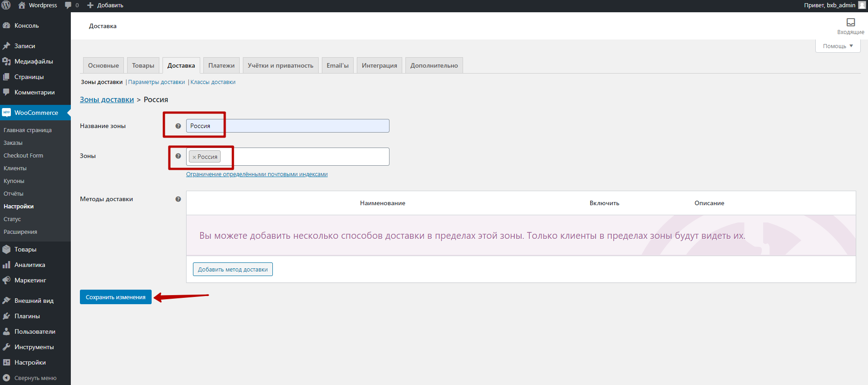Switch to the Дополнительно tab
Screen dimensions: 868x385
(434, 65)
